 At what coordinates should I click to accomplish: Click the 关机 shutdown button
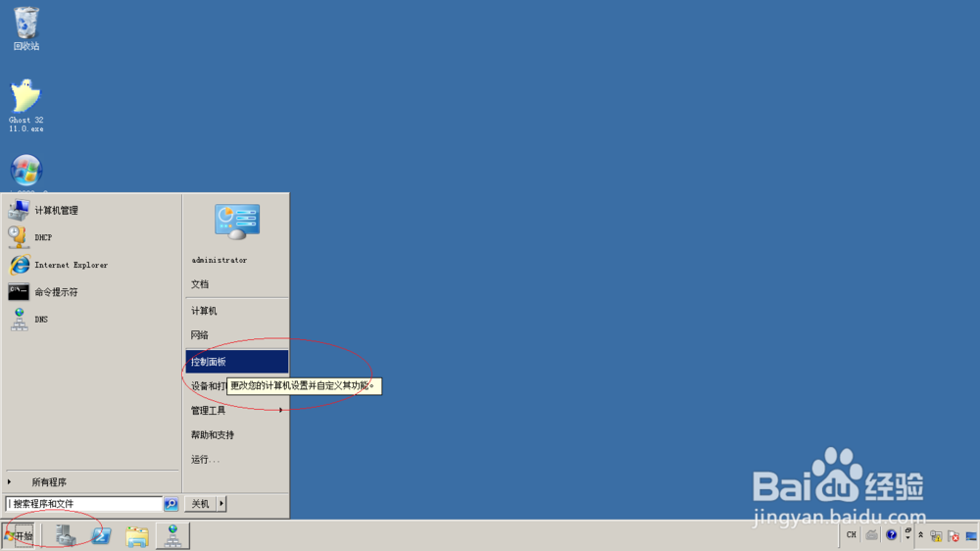(200, 504)
